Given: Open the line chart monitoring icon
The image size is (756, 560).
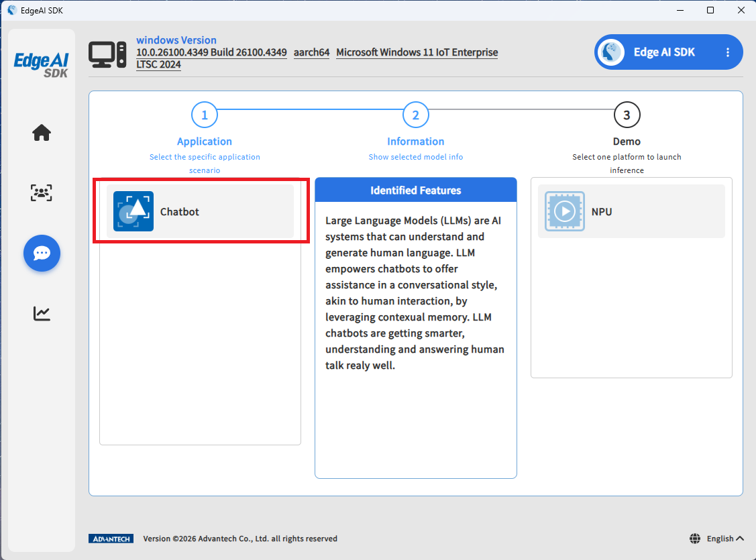Looking at the screenshot, I should [x=42, y=313].
